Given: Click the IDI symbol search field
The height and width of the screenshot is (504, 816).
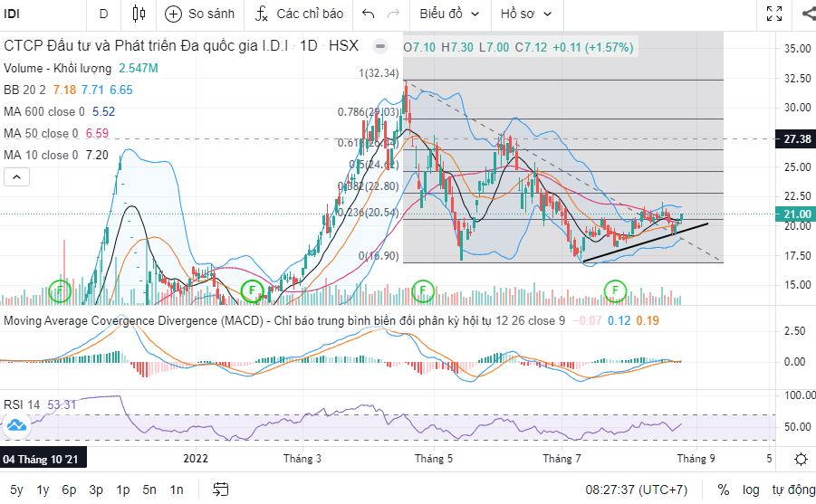Looking at the screenshot, I should [41, 14].
